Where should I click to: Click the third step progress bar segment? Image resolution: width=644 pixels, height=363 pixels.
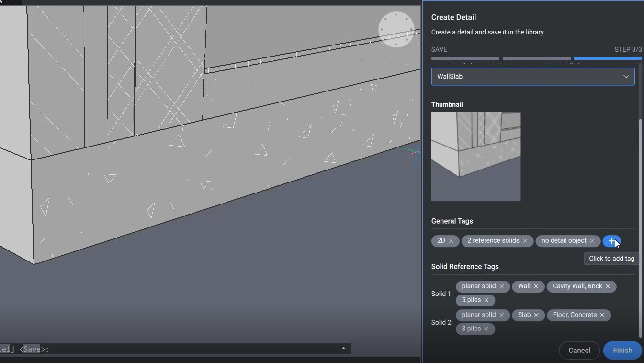pos(608,58)
